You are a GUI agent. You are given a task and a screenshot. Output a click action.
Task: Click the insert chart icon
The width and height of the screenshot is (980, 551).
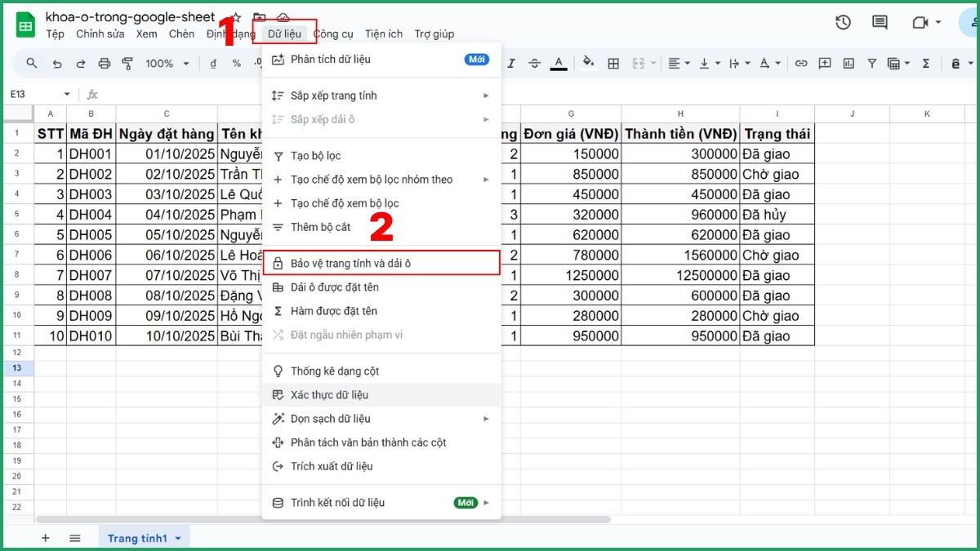(849, 64)
